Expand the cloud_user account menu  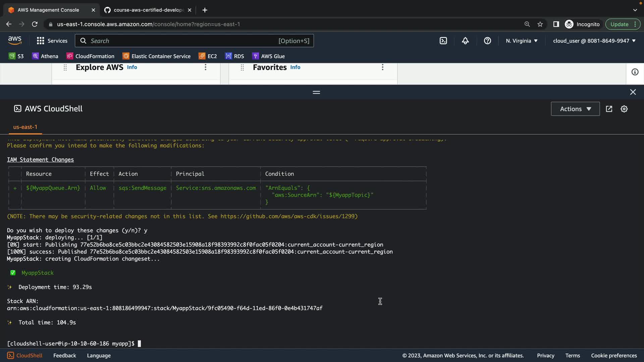tap(594, 41)
